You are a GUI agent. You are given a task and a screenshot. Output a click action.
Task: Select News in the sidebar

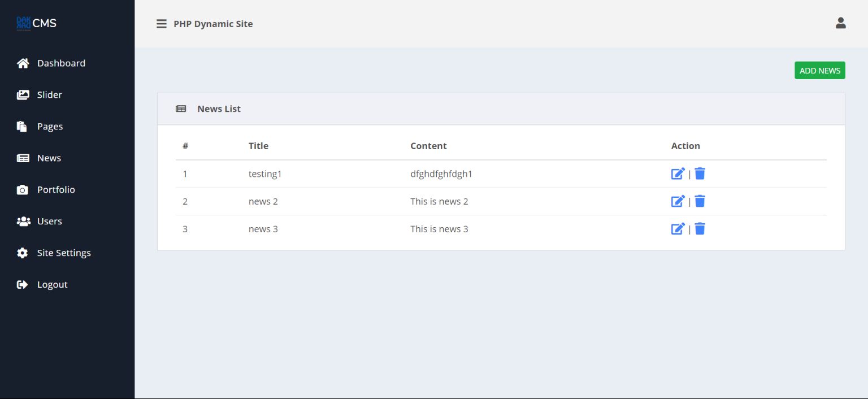49,158
